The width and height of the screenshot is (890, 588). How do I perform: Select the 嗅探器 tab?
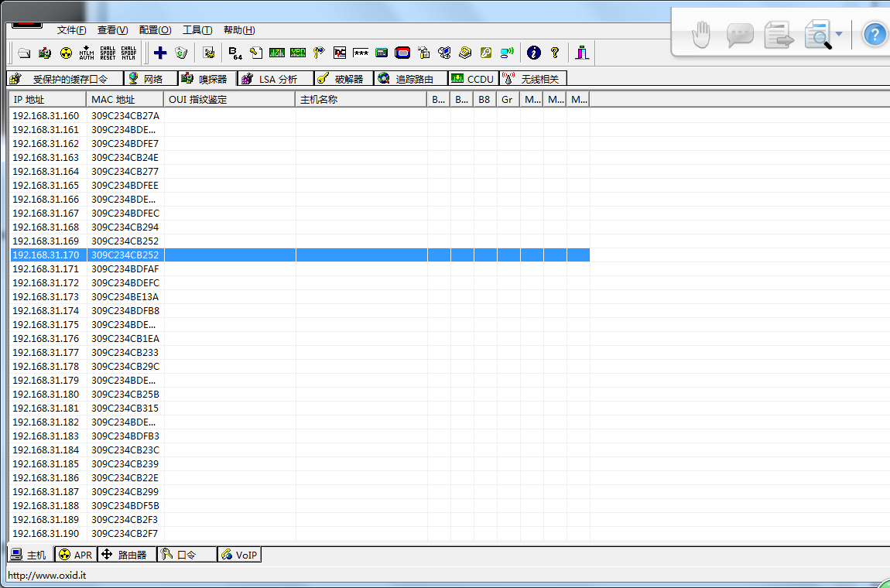click(207, 78)
